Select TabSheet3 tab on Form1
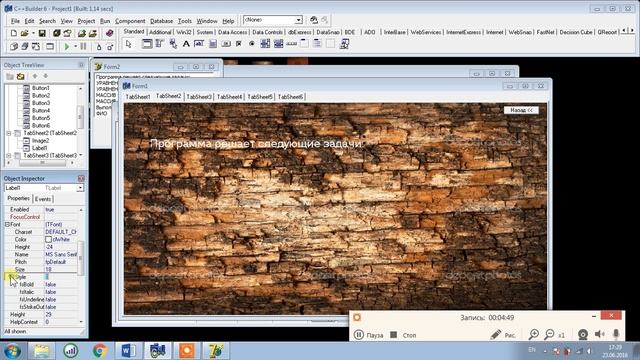 [x=199, y=97]
